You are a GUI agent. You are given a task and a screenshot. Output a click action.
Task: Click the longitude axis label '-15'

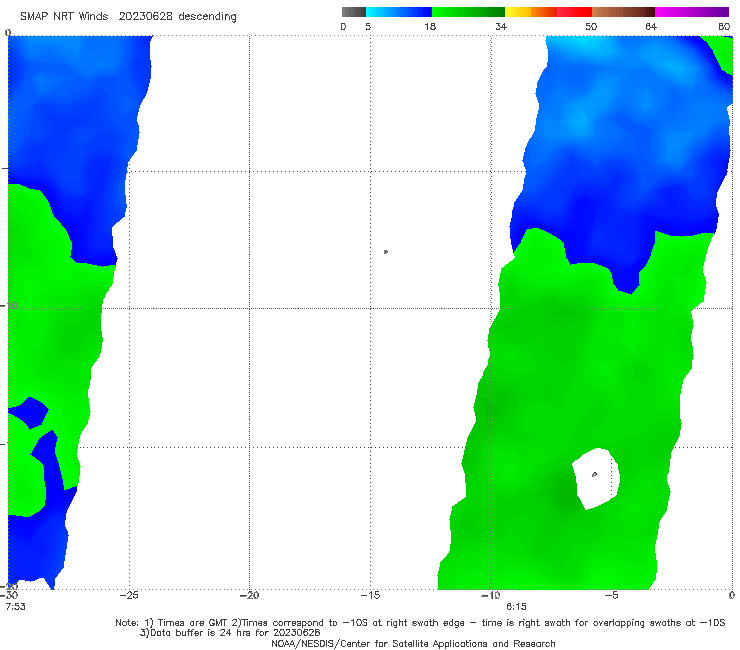[x=370, y=595]
